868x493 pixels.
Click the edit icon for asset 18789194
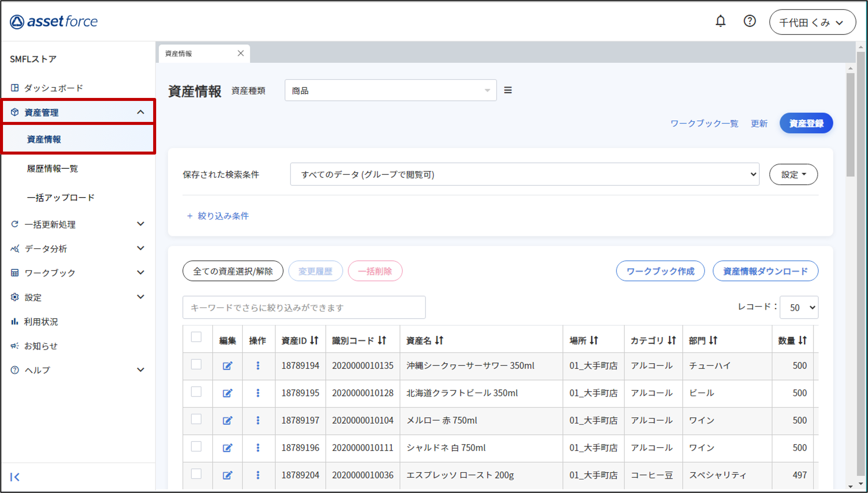coord(227,366)
